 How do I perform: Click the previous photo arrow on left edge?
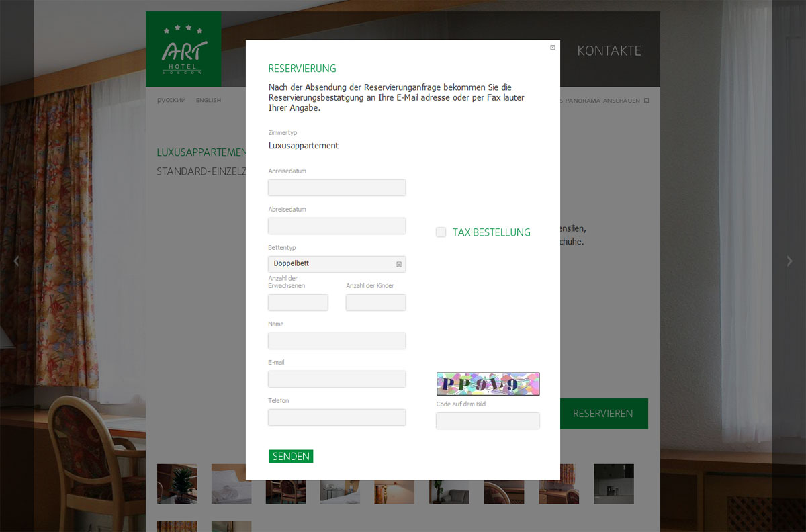(17, 261)
